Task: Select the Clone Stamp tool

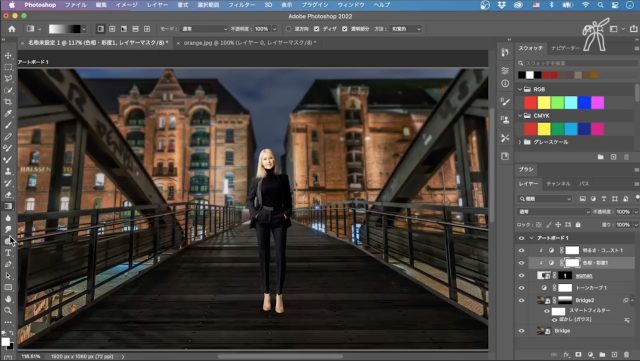Action: [8, 171]
